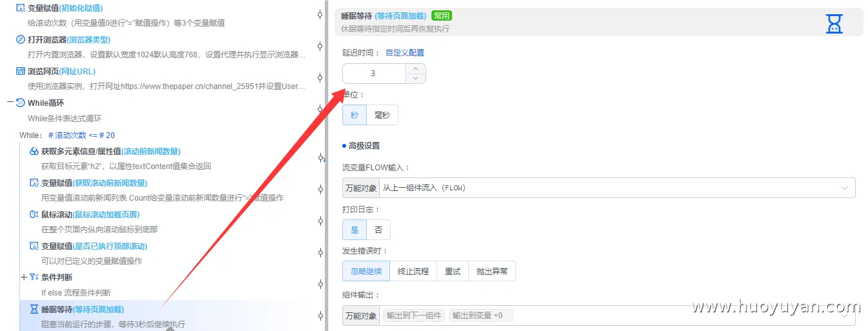Increase delay time with up stepper arrow
868x331 pixels.
[x=415, y=68]
